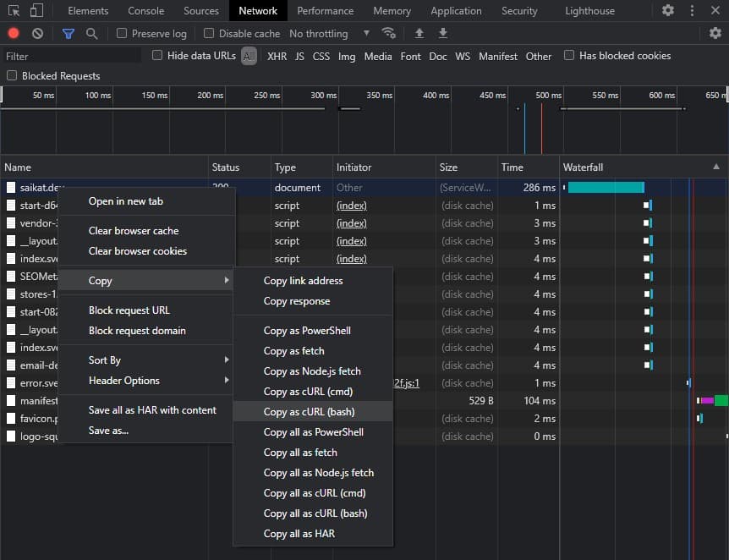Click the inspect element picker icon
Viewport: 729px width, 560px height.
click(13, 11)
